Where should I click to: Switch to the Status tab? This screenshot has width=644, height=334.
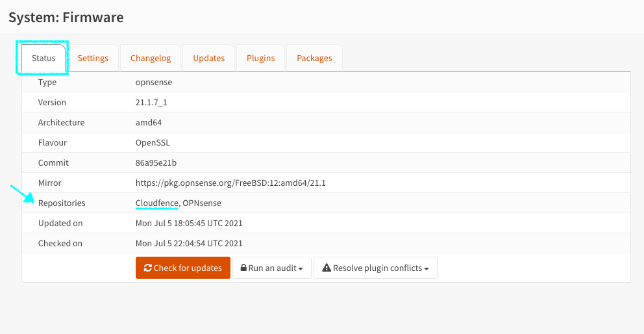point(43,58)
